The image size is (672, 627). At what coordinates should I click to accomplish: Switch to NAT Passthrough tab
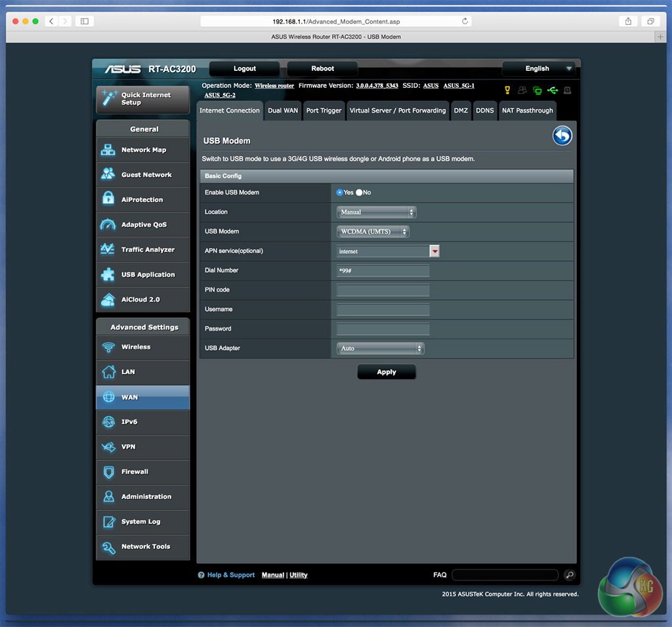pos(528,110)
